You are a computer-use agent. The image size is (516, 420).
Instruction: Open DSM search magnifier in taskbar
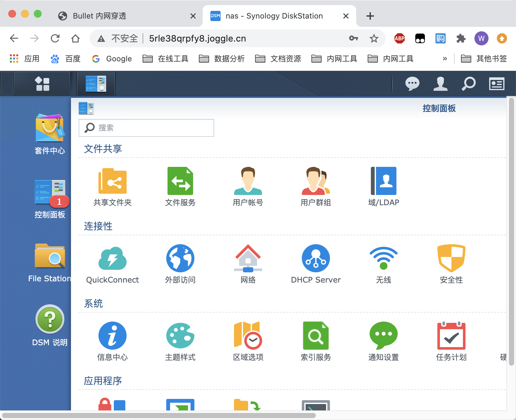(469, 84)
